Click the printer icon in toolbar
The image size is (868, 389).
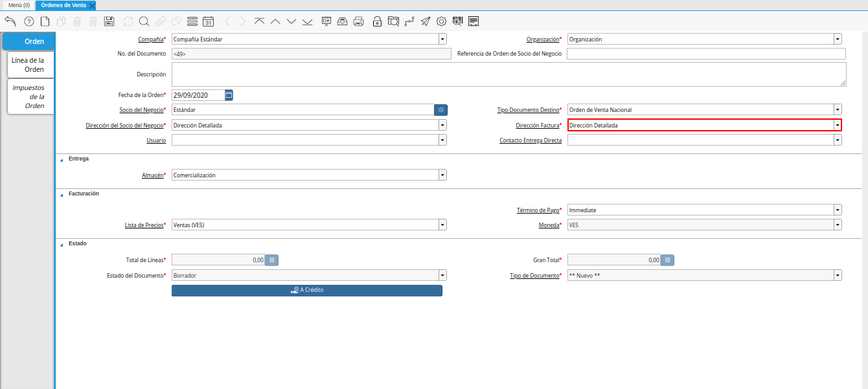[358, 21]
